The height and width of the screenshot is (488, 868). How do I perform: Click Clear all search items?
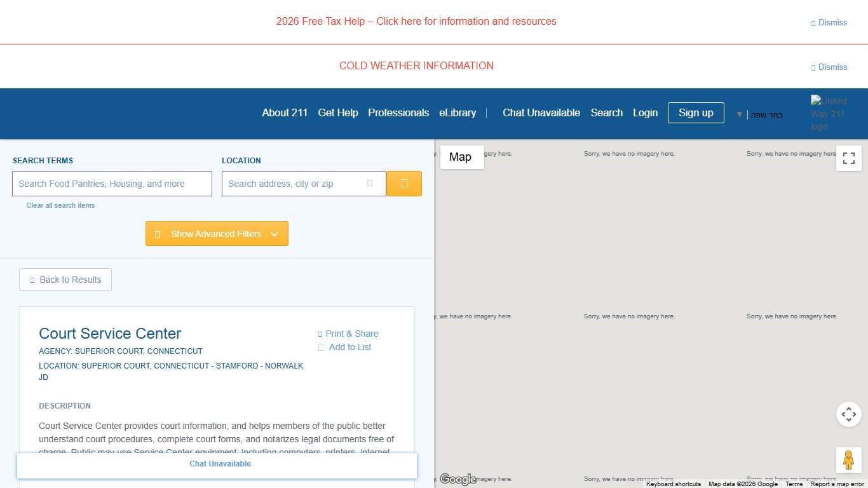click(x=60, y=205)
